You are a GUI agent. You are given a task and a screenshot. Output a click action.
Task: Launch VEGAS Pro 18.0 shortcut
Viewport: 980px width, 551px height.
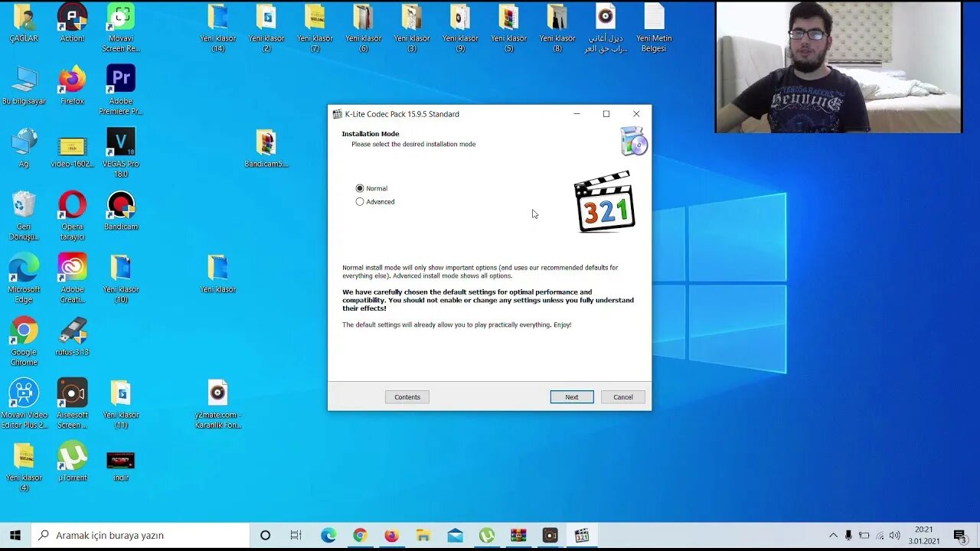[121, 153]
